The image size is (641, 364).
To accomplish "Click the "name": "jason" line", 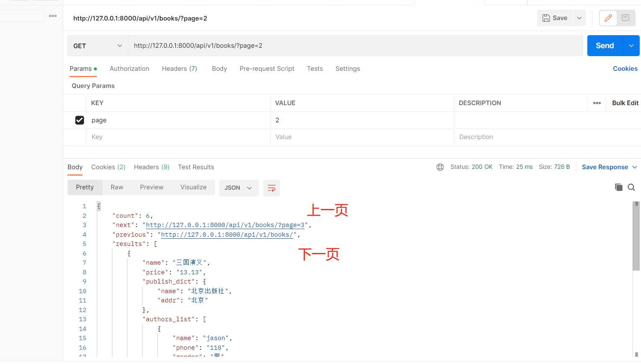I will pos(202,338).
